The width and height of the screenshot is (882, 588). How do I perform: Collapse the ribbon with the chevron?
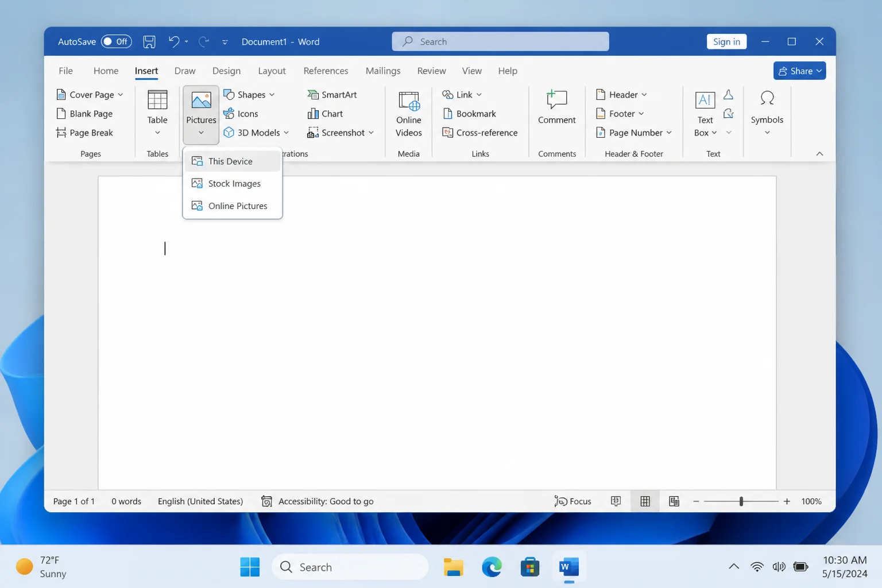(x=819, y=154)
